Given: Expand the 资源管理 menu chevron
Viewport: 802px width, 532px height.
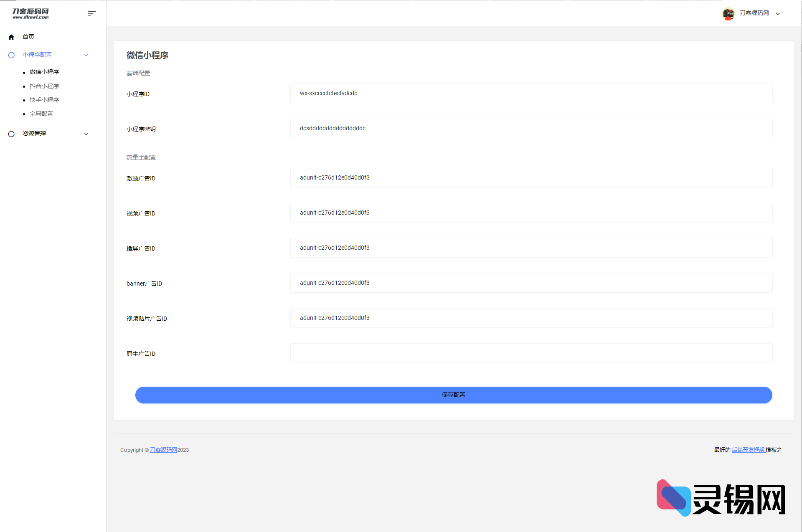Looking at the screenshot, I should [x=86, y=134].
